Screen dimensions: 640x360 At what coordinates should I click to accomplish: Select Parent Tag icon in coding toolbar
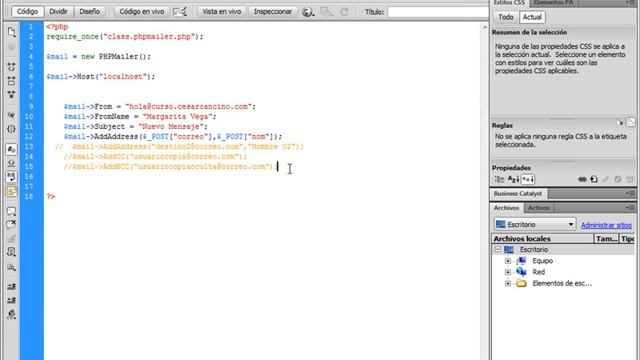[x=11, y=115]
